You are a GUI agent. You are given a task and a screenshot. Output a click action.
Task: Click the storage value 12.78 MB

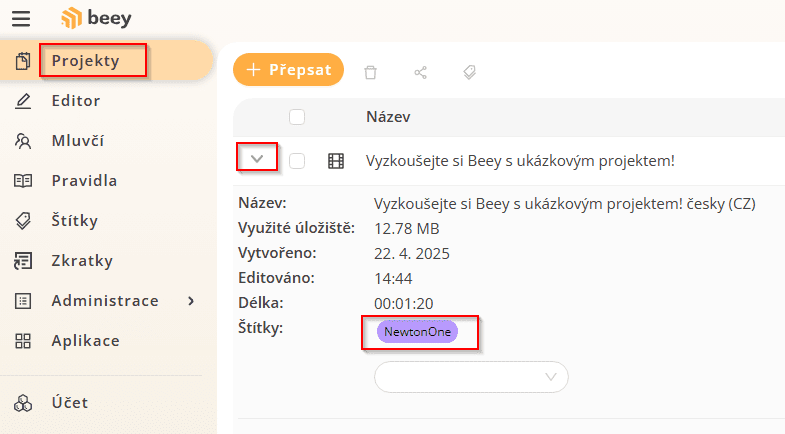coord(407,229)
